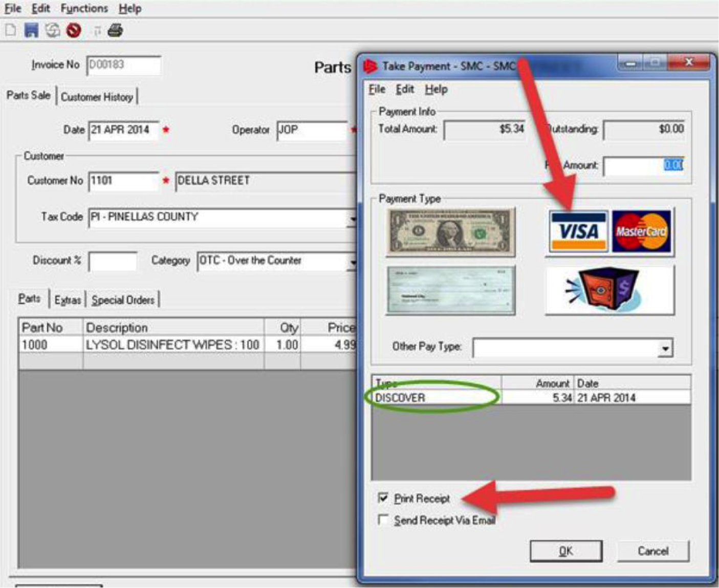Open File menu in Take Payment dialog
719x588 pixels.
[x=377, y=89]
